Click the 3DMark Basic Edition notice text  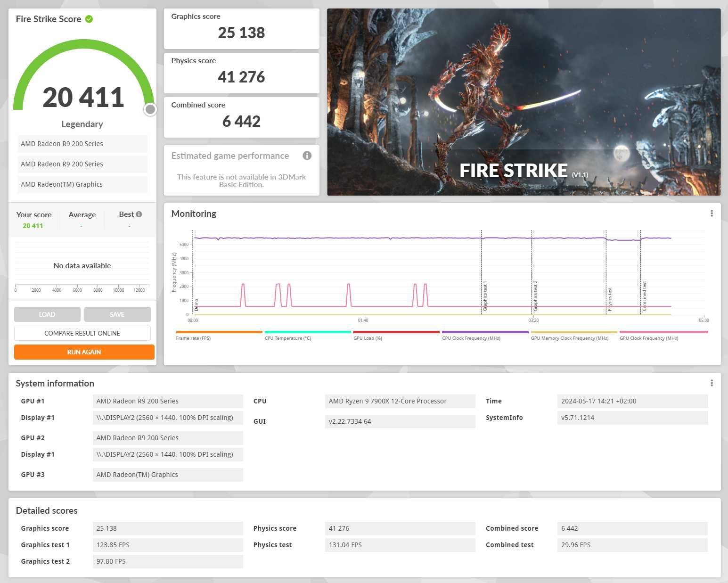[241, 181]
